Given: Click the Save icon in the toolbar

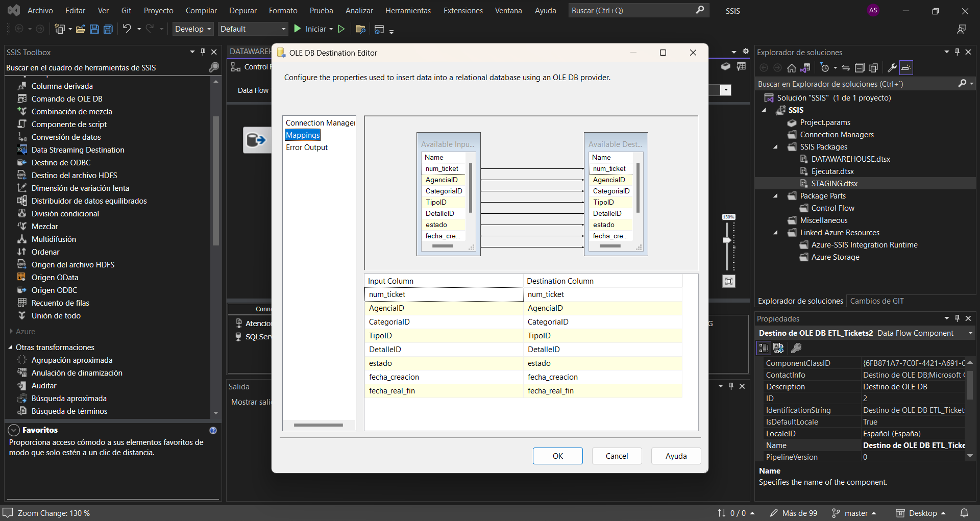Looking at the screenshot, I should coord(94,29).
